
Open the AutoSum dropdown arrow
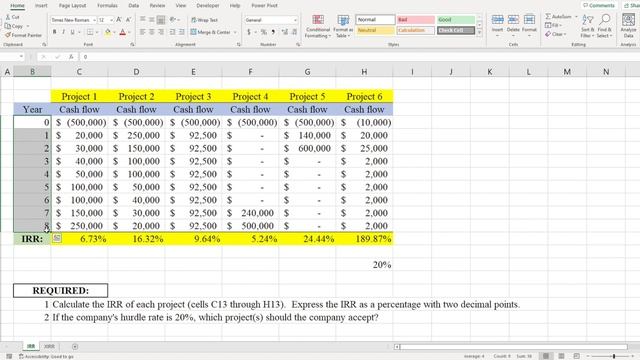(576, 17)
